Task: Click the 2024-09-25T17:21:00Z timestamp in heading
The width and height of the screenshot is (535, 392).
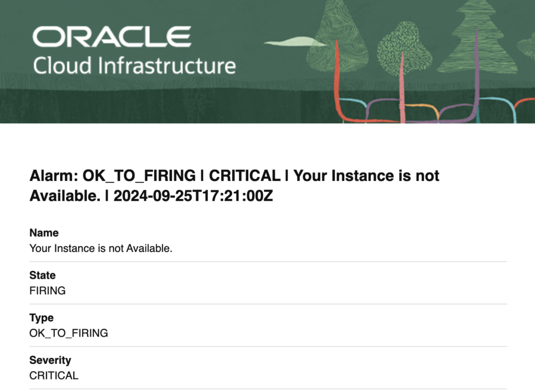Action: click(193, 197)
